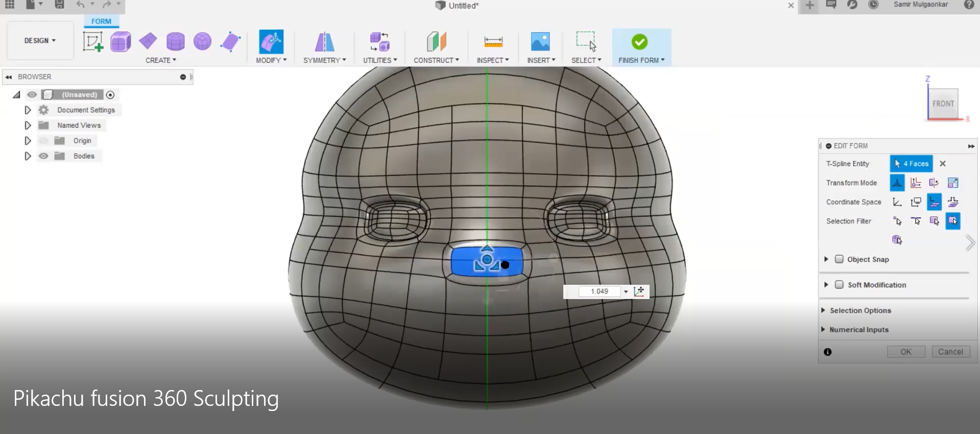980x434 pixels.
Task: Click the Mirror symmetry icon
Action: click(324, 41)
